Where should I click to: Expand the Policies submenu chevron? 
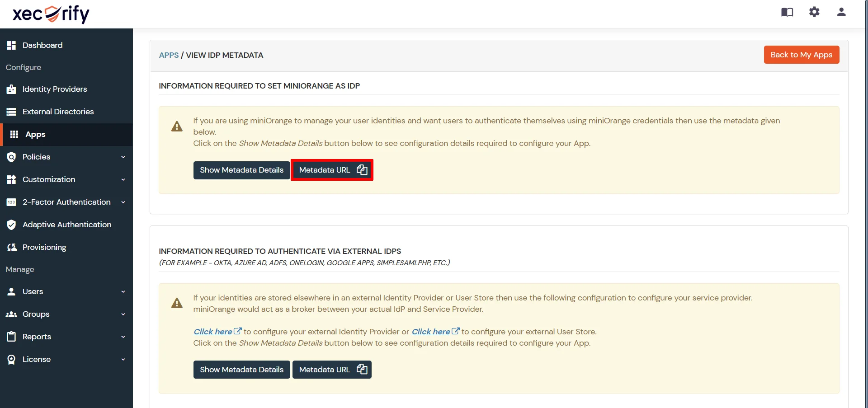click(x=123, y=157)
